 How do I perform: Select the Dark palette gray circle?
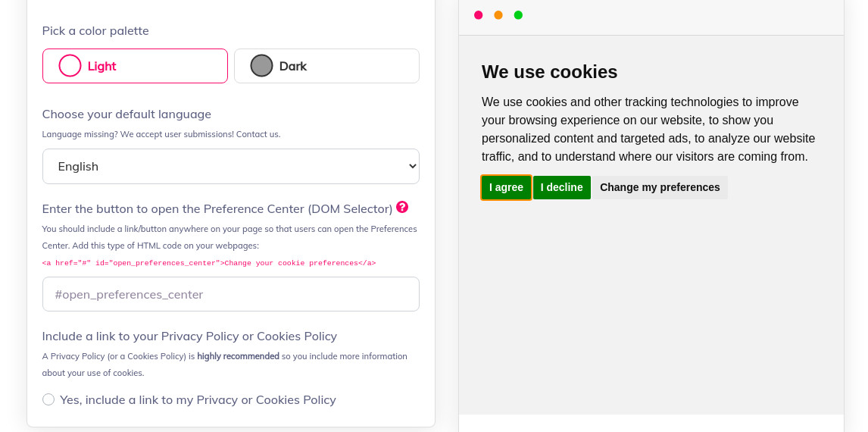(262, 66)
